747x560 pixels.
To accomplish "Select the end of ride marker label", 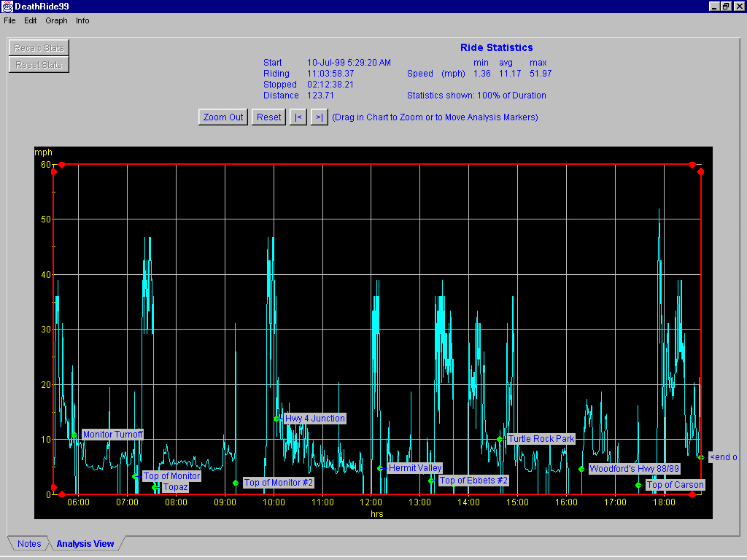I will point(723,456).
